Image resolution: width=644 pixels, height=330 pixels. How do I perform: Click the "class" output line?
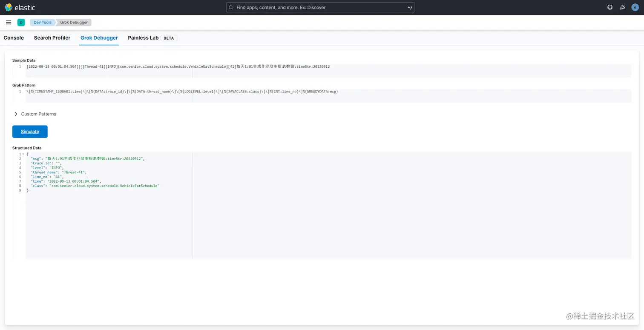[95, 186]
